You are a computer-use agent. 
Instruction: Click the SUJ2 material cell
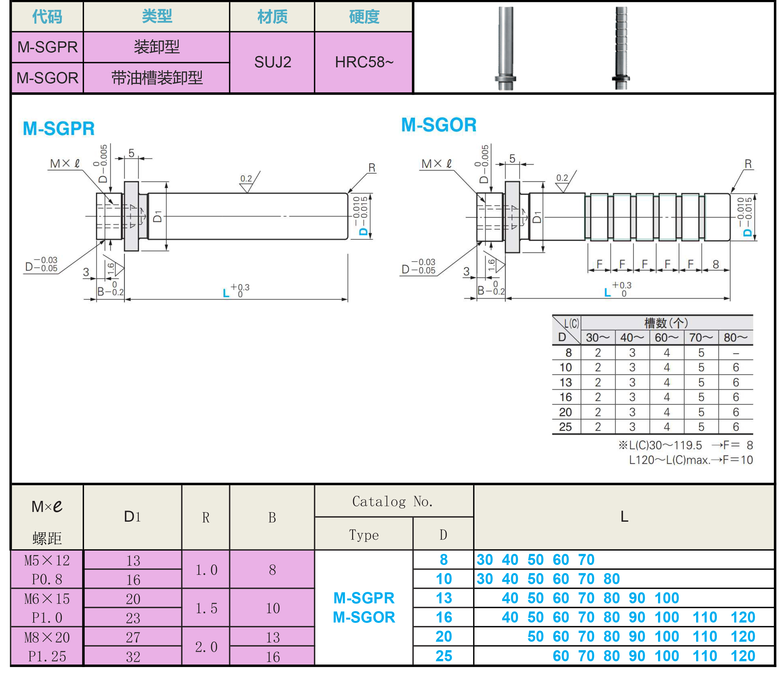pyautogui.click(x=272, y=62)
